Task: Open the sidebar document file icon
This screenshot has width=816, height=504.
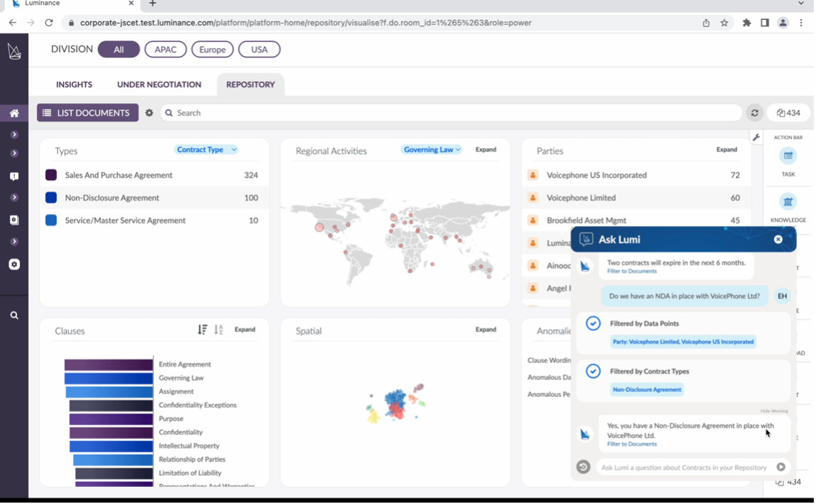Action: (x=14, y=220)
